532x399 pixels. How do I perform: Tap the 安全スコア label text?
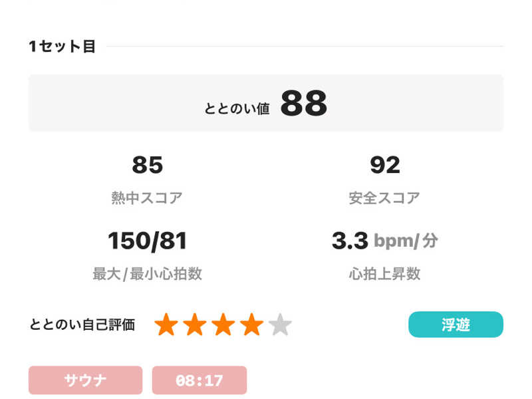click(x=384, y=198)
